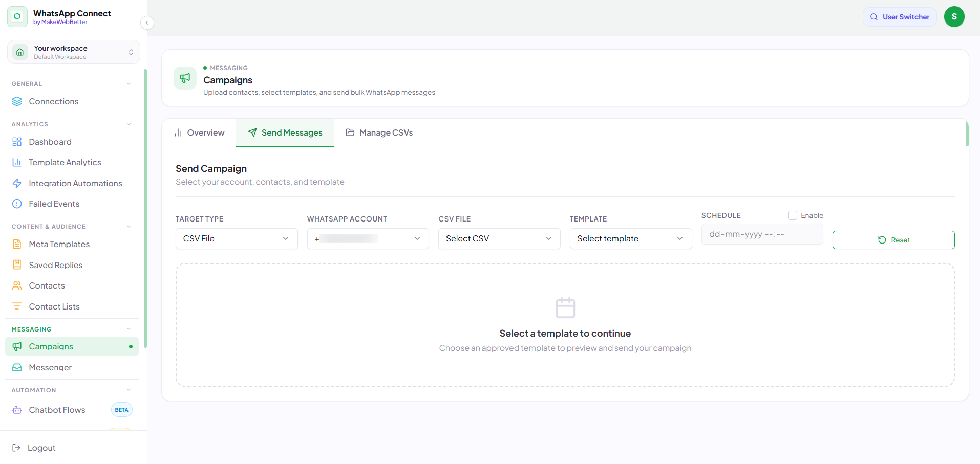Go to Meta Templates page
The width and height of the screenshot is (980, 464).
pos(72,244)
